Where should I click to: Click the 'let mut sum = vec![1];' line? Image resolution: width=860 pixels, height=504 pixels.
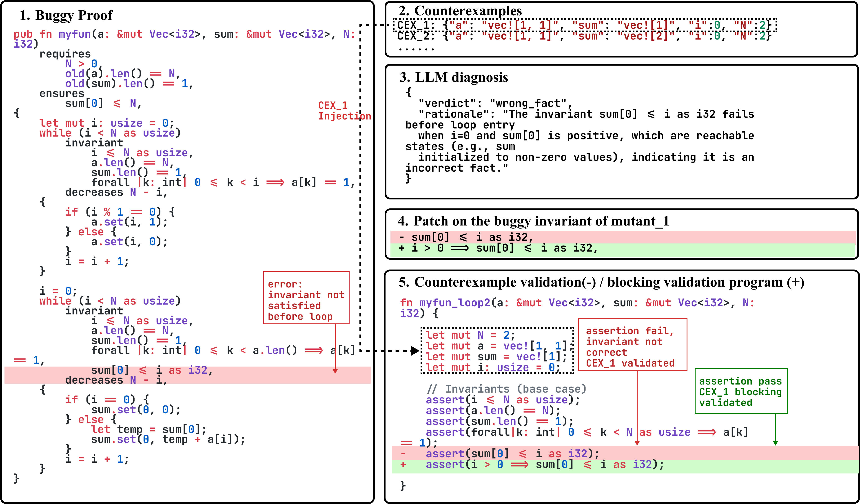tap(496, 357)
